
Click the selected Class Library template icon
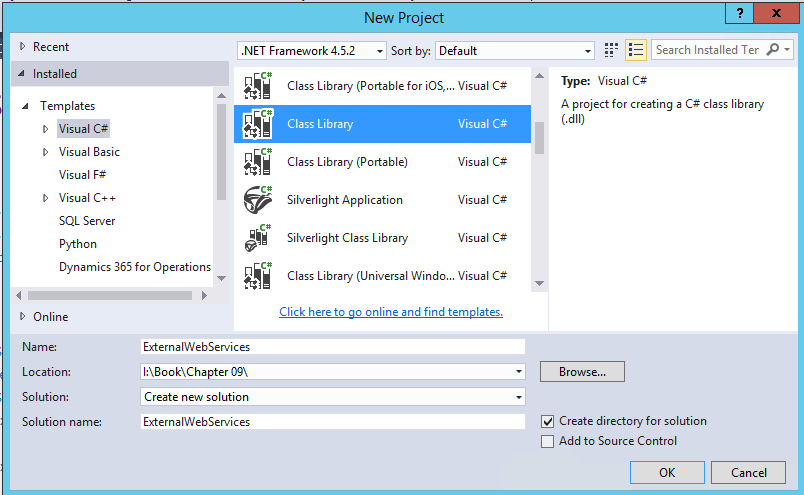[x=258, y=124]
